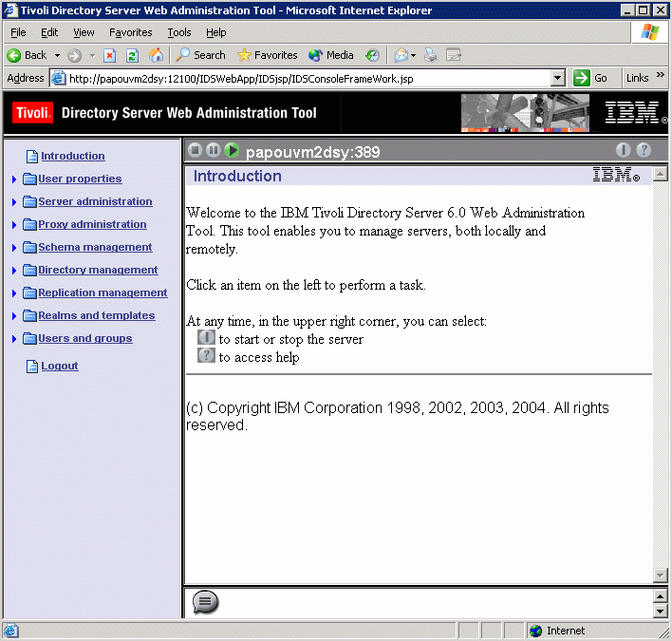
Task: Click the Logout link
Action: (60, 367)
